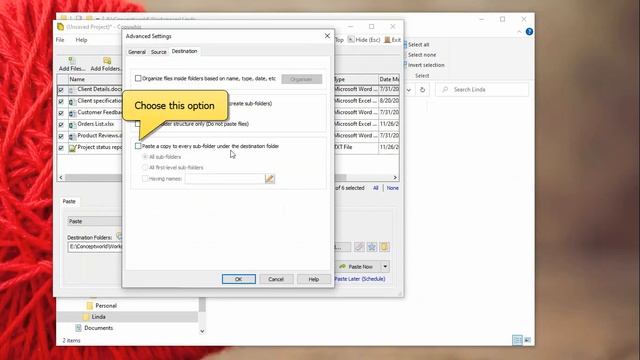This screenshot has height=360, width=640.
Task: Click the Documents icon in Explorer tree
Action: tap(78, 328)
